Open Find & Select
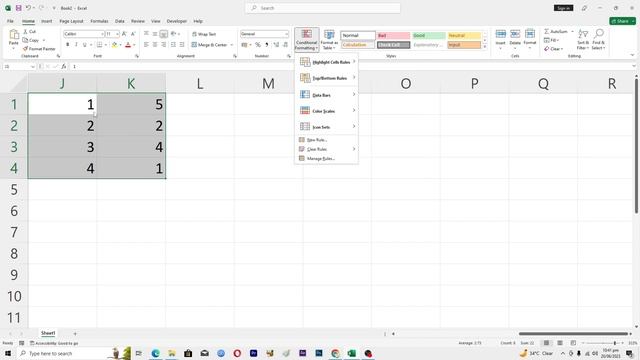 [598, 40]
